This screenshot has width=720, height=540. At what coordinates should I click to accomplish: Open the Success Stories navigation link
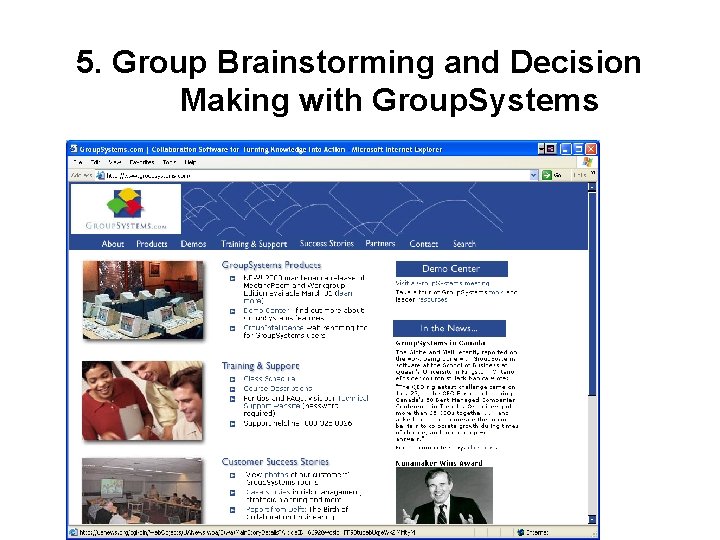pos(326,243)
